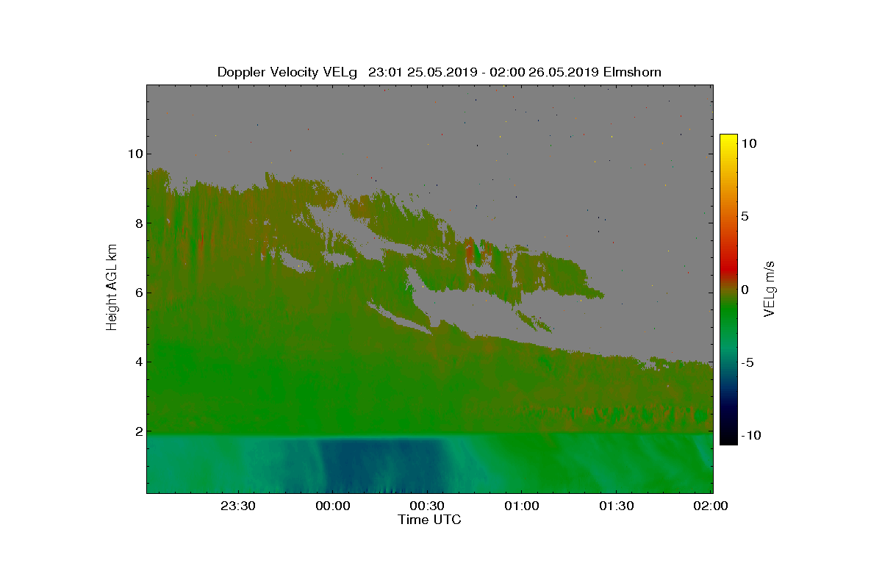Viewport: 882px width, 588px height.
Task: Click the height tick label 2
Action: (138, 431)
